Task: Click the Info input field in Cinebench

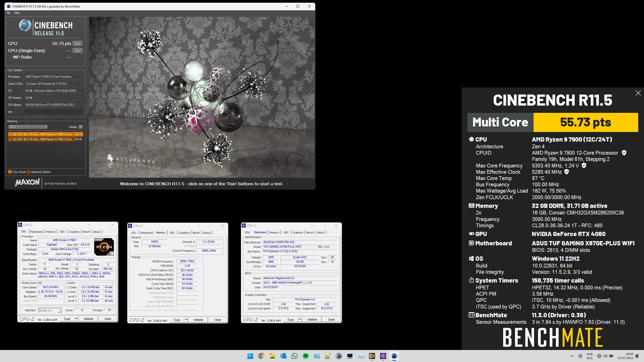Action: (x=54, y=112)
